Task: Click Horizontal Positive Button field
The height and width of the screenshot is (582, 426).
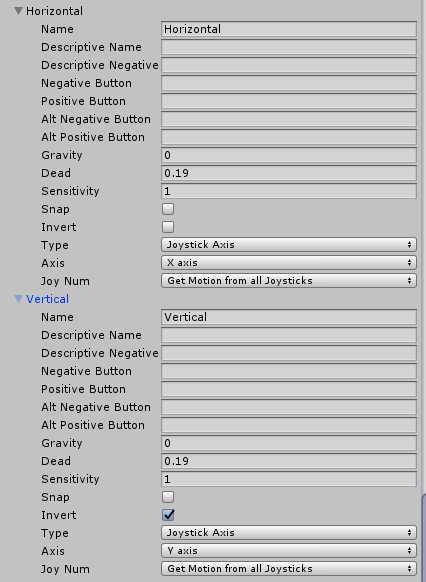Action: [x=289, y=101]
